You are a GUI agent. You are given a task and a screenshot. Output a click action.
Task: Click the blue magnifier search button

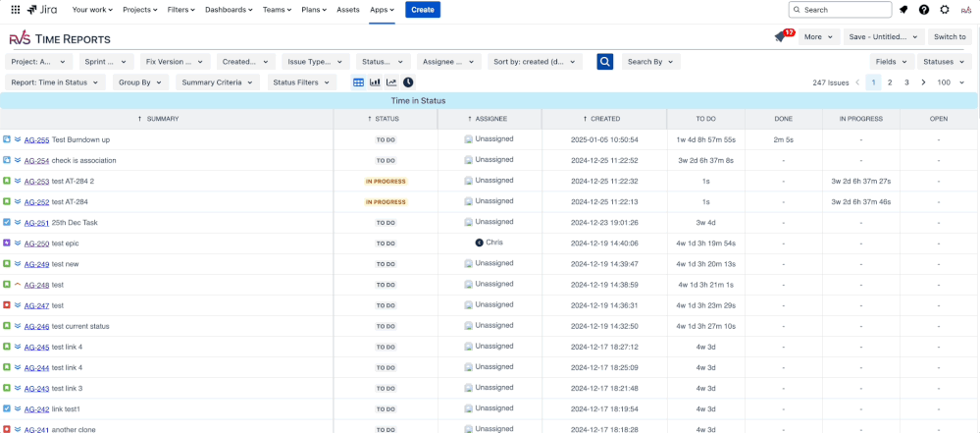click(605, 62)
